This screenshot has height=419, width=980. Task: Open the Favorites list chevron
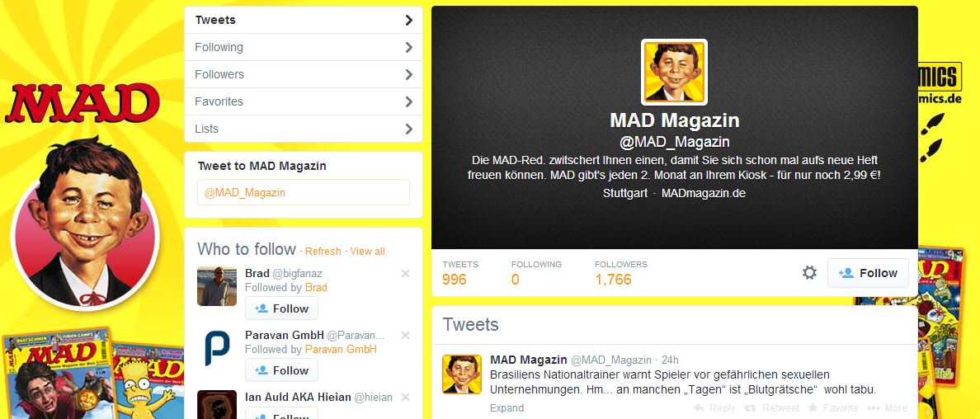pos(409,101)
